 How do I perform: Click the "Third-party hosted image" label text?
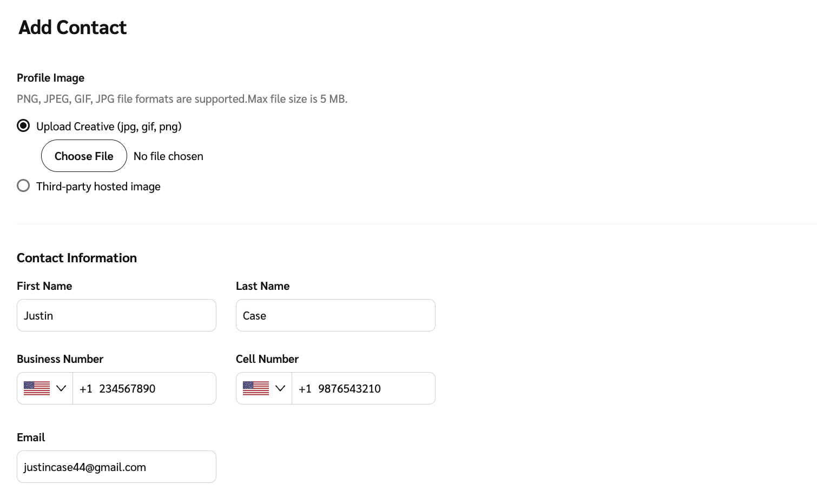(x=98, y=187)
